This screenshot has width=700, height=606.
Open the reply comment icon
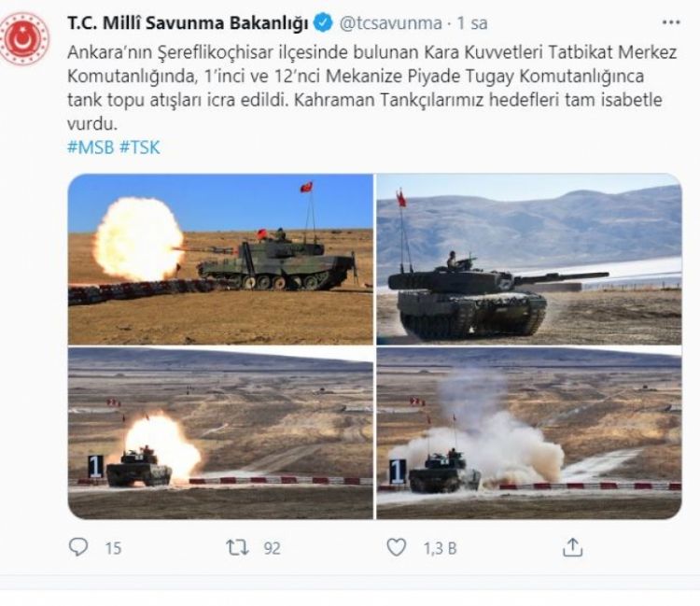[78, 546]
